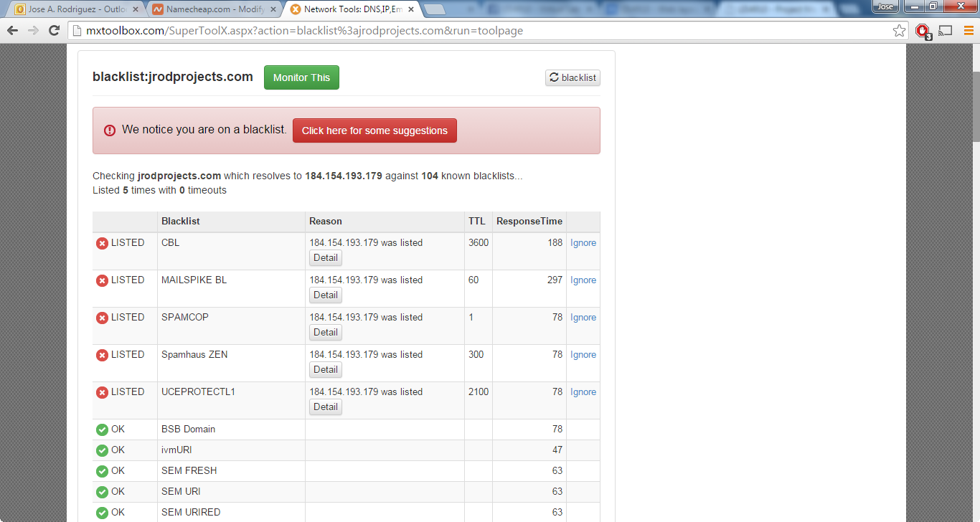Click the LISTED icon for SPAMCOP
The image size is (980, 522).
coord(102,318)
